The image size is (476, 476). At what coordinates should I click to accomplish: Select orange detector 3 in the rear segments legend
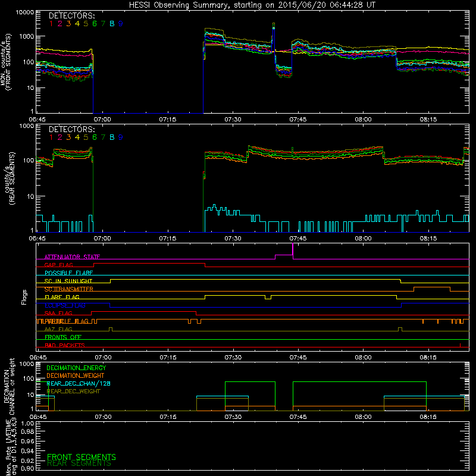pos(68,137)
